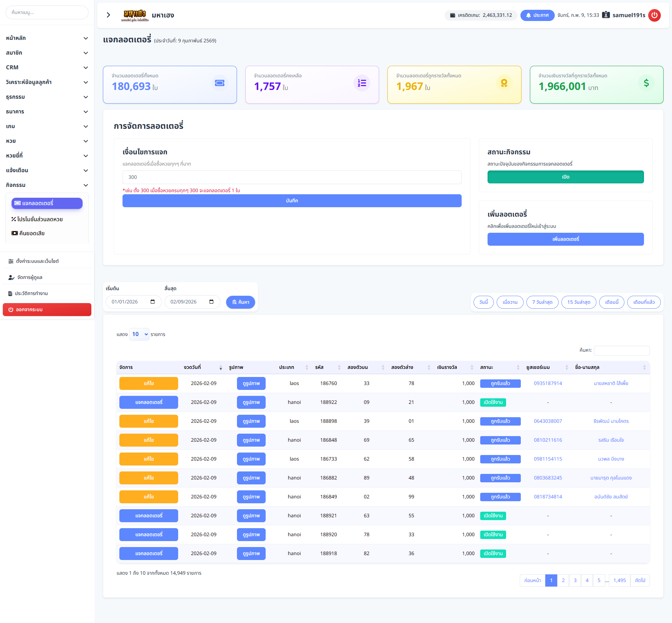
Task: Click username link 0935187914
Action: 548,383
